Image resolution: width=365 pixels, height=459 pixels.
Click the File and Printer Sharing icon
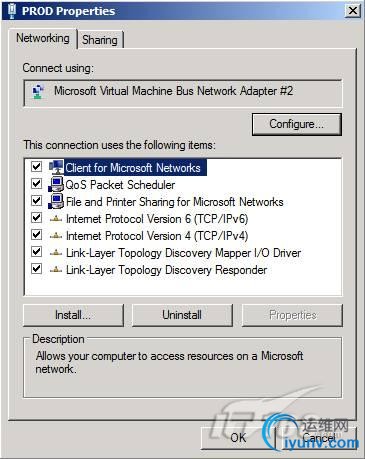56,201
